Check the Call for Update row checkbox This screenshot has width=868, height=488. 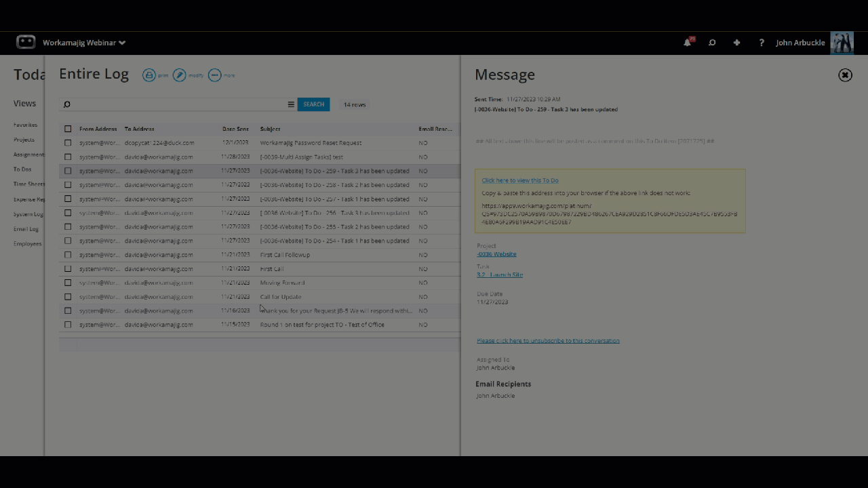[68, 297]
